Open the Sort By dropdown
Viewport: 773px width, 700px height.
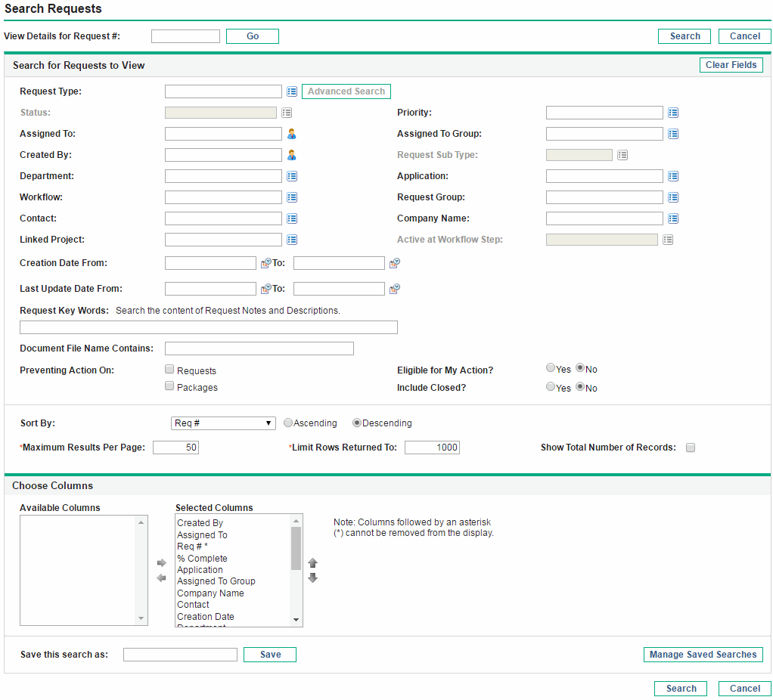pyautogui.click(x=222, y=423)
